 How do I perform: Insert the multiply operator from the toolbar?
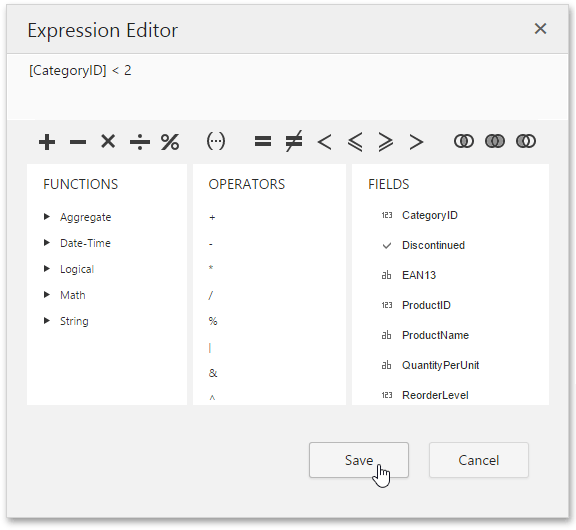[x=108, y=141]
